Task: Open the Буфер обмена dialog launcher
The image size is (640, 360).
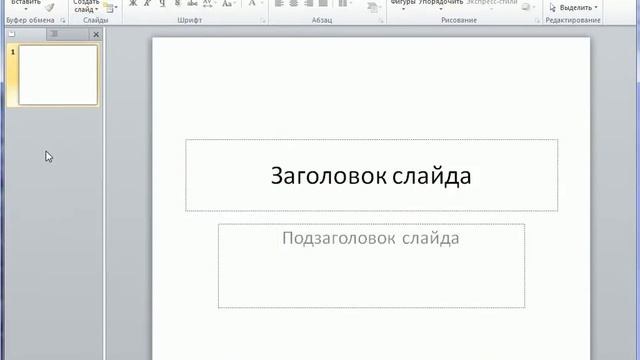Action: [x=63, y=20]
